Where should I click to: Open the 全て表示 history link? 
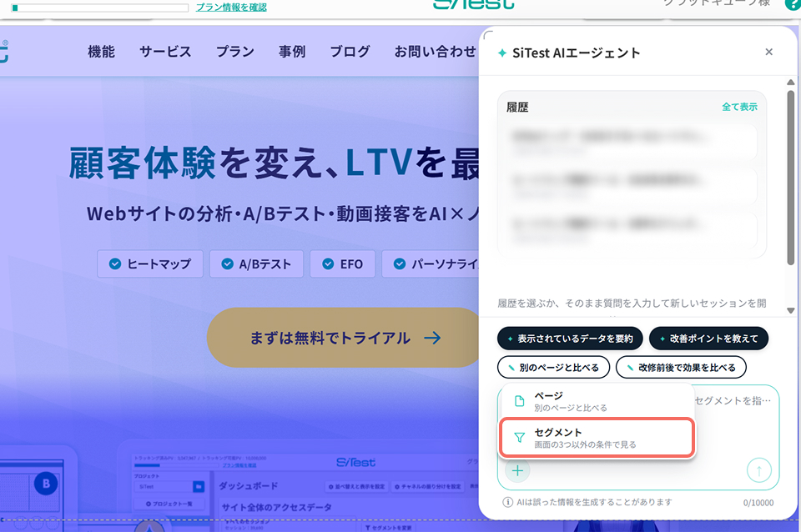pyautogui.click(x=740, y=107)
